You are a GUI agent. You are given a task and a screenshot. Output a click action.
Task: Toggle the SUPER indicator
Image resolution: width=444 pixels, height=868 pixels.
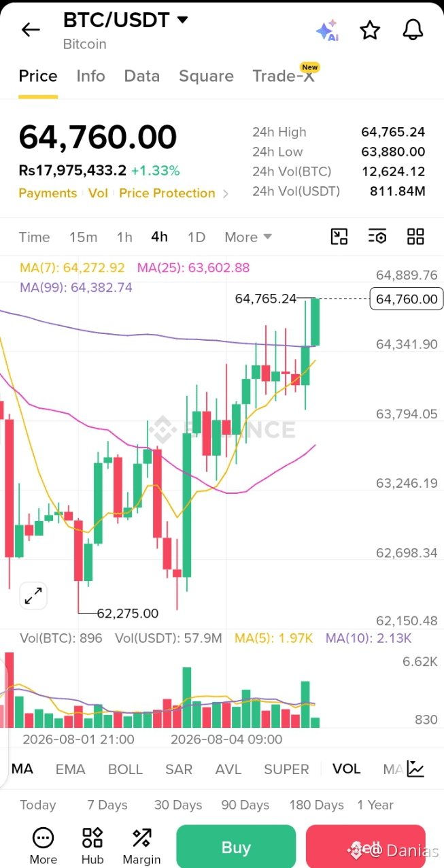pyautogui.click(x=286, y=769)
